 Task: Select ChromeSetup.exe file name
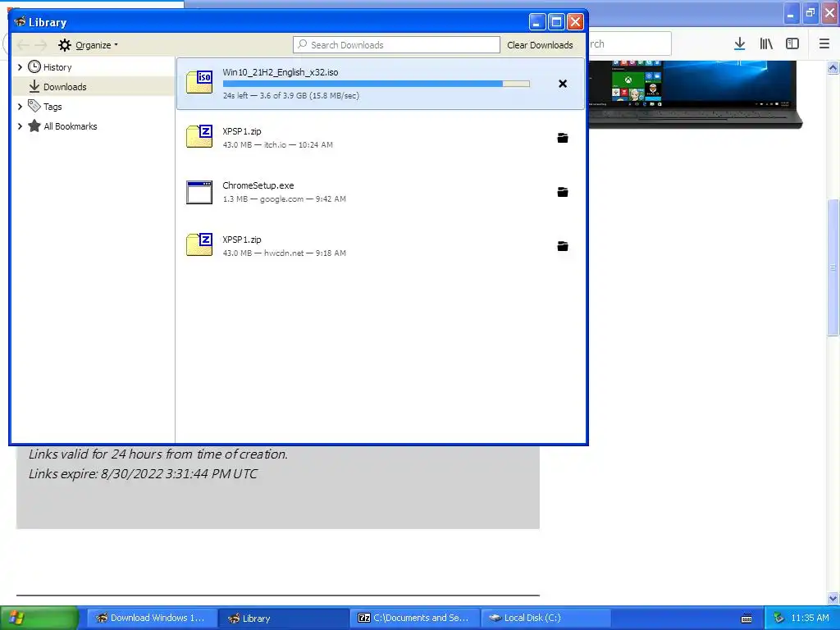[258, 185]
